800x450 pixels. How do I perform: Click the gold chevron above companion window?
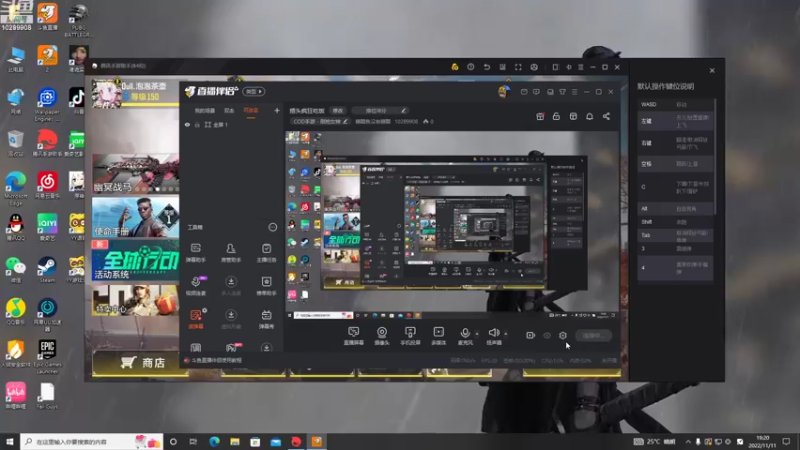coord(508,80)
